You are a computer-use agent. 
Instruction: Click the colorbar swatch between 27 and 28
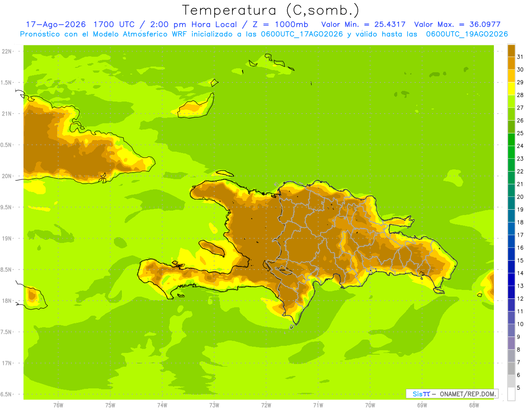tap(511, 101)
